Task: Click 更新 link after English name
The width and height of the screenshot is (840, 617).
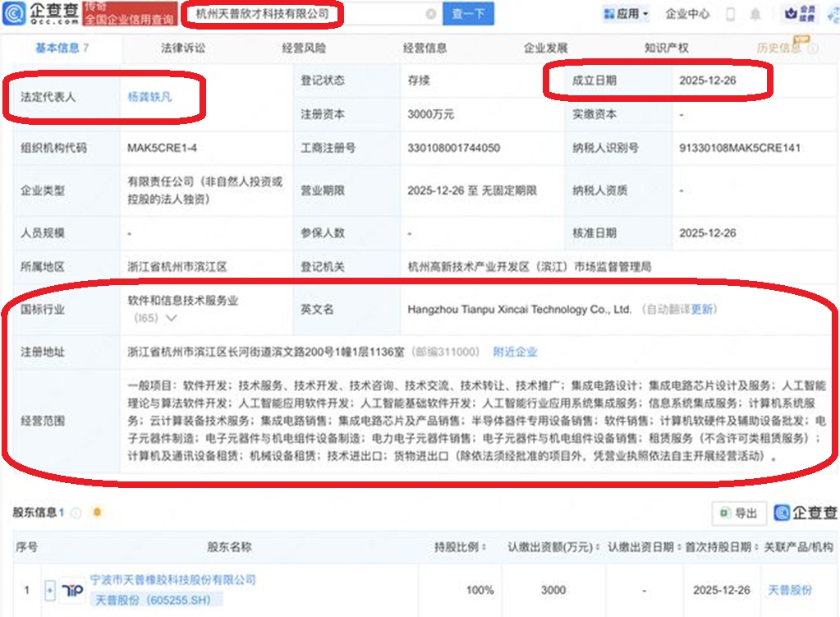Action: point(702,309)
